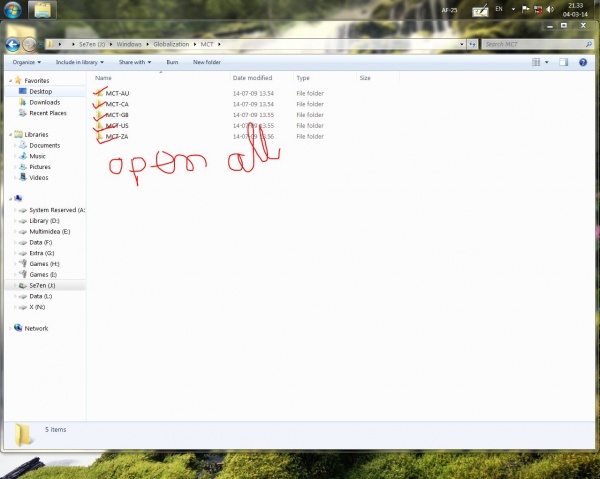
Task: Open dropdown arrow after Windows breadcrumb
Action: click(x=147, y=44)
